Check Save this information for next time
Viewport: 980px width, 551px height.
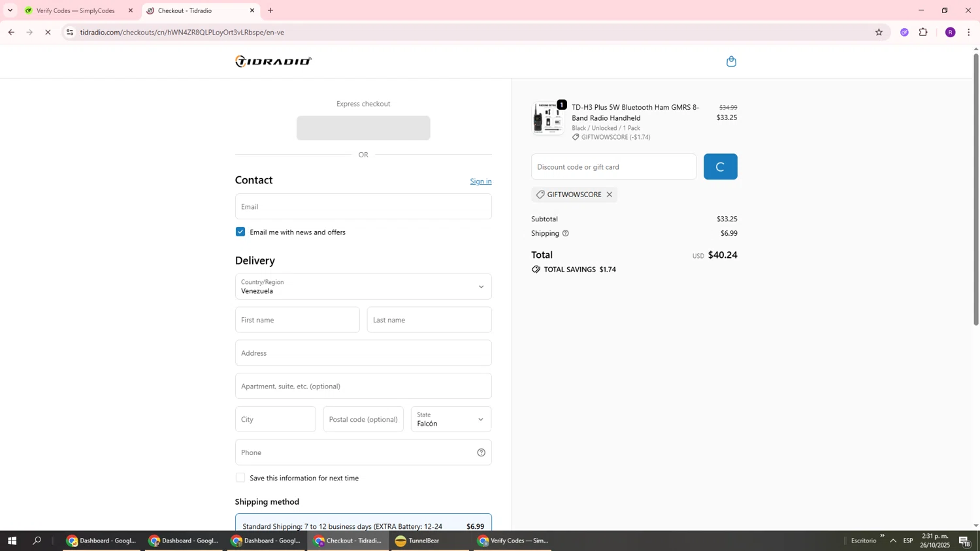240,478
